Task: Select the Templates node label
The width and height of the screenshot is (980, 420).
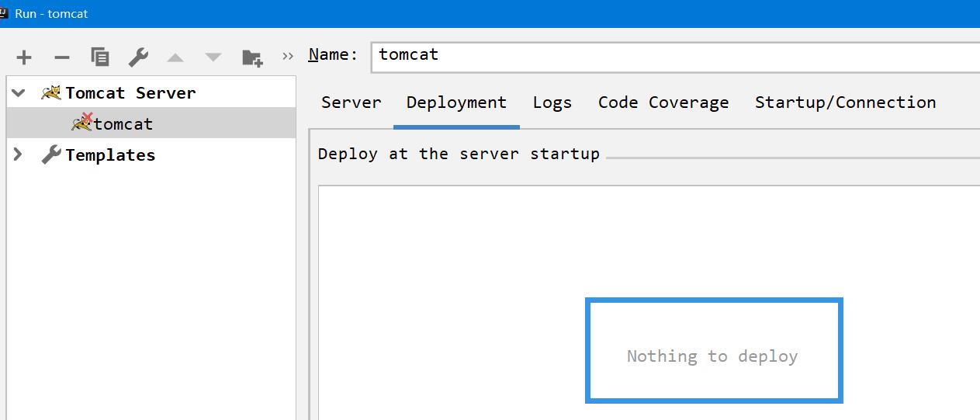Action: pos(110,154)
